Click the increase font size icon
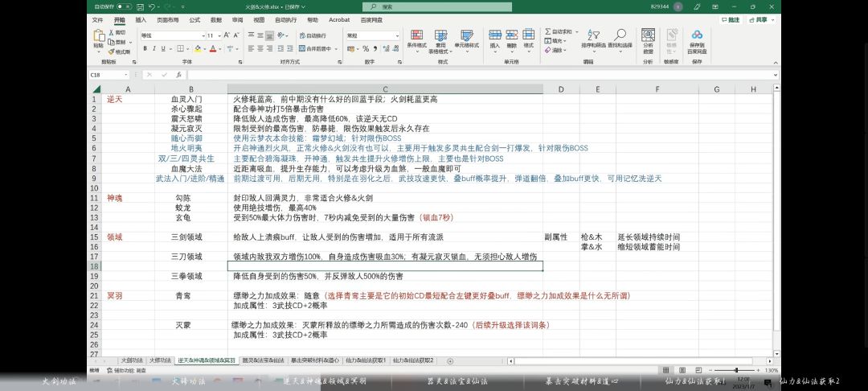 [227, 35]
